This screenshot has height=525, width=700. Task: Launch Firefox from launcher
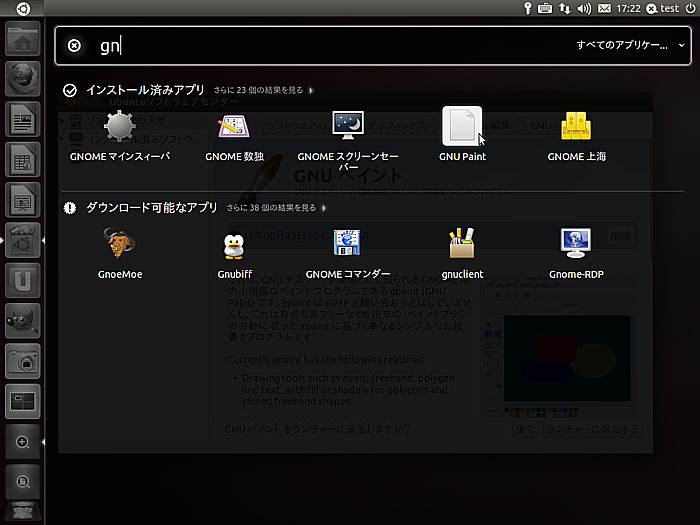coord(23,79)
